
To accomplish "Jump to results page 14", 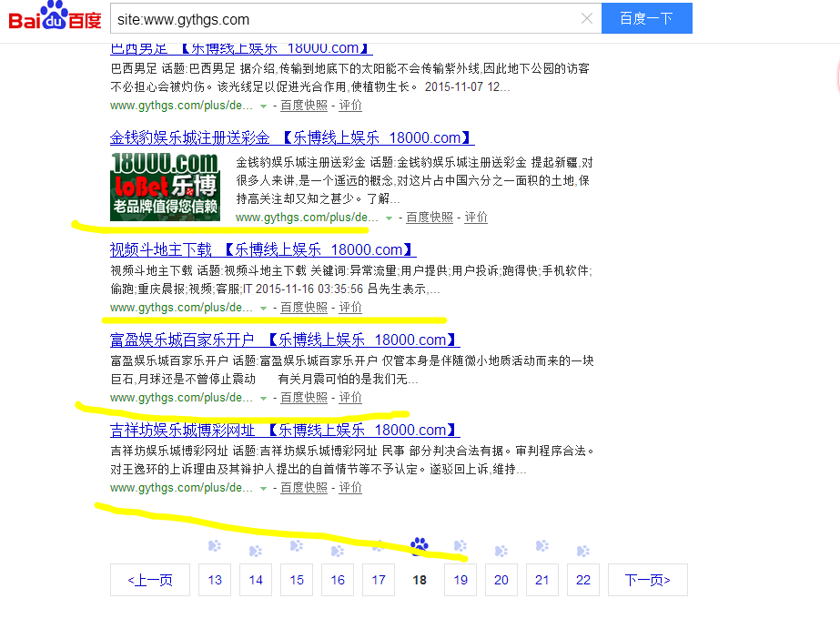I will pos(256,580).
